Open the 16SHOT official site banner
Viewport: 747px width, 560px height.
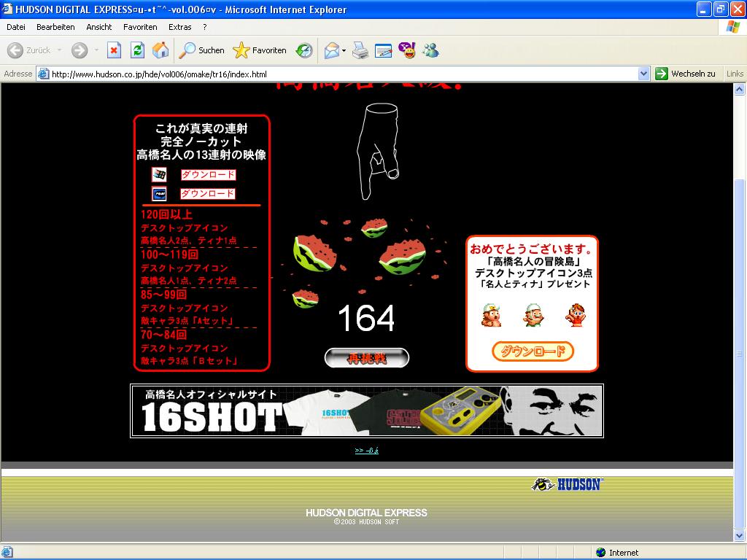367,411
